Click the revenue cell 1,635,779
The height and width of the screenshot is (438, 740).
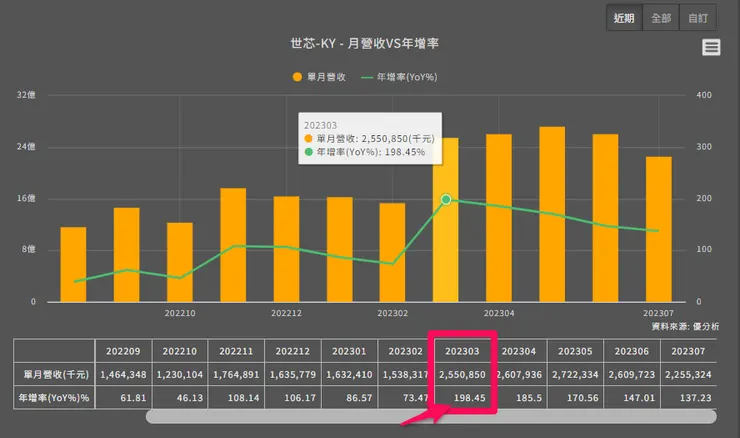[293, 374]
